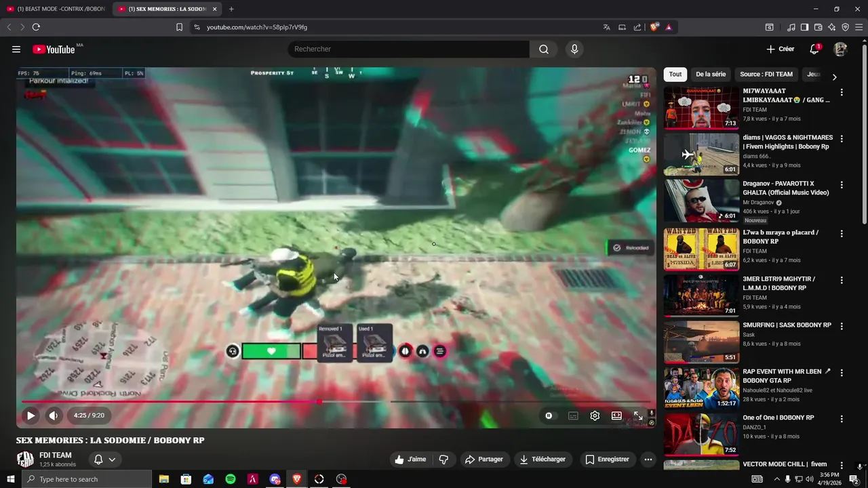Open Windows Start menu
Screen dimensions: 868x488
11,479
